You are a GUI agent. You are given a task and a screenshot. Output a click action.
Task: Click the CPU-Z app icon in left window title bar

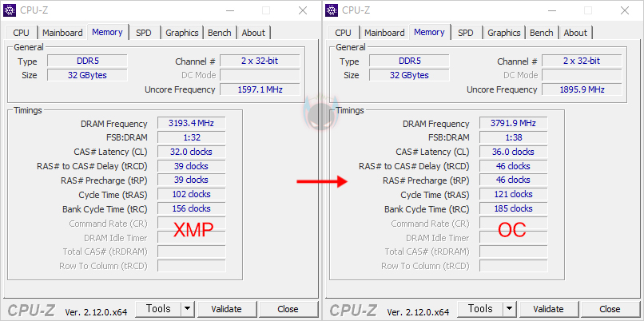(x=10, y=10)
